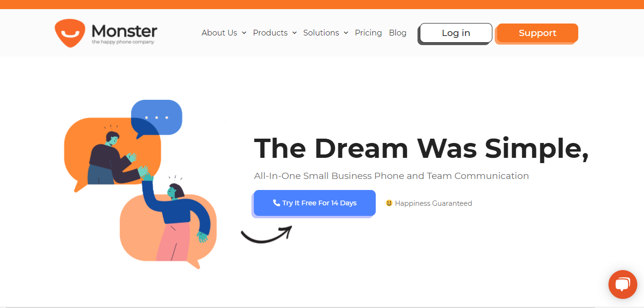Expand the About Us chevron
This screenshot has height=308, width=644.
click(x=244, y=33)
